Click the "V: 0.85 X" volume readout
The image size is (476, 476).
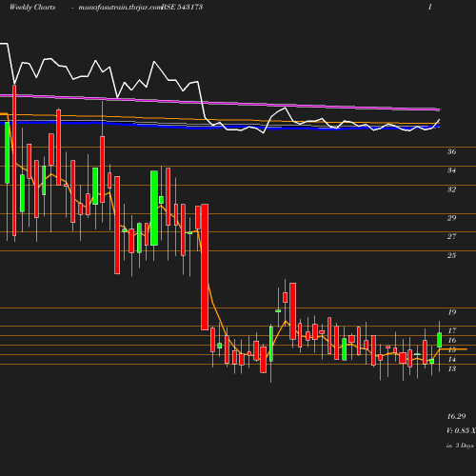pyautogui.click(x=461, y=430)
